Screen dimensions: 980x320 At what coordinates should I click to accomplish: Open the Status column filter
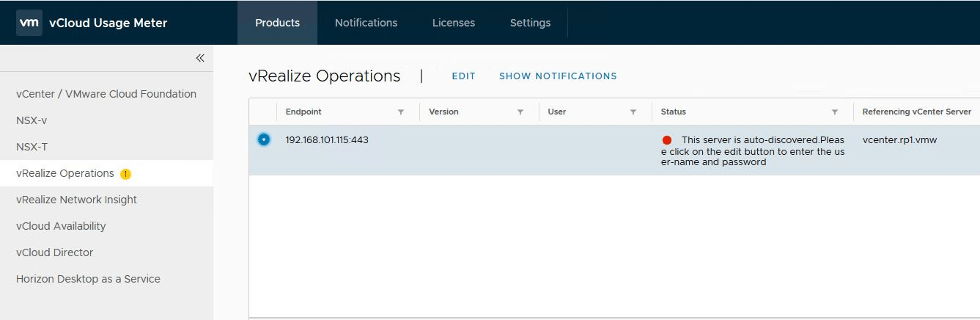tap(835, 112)
